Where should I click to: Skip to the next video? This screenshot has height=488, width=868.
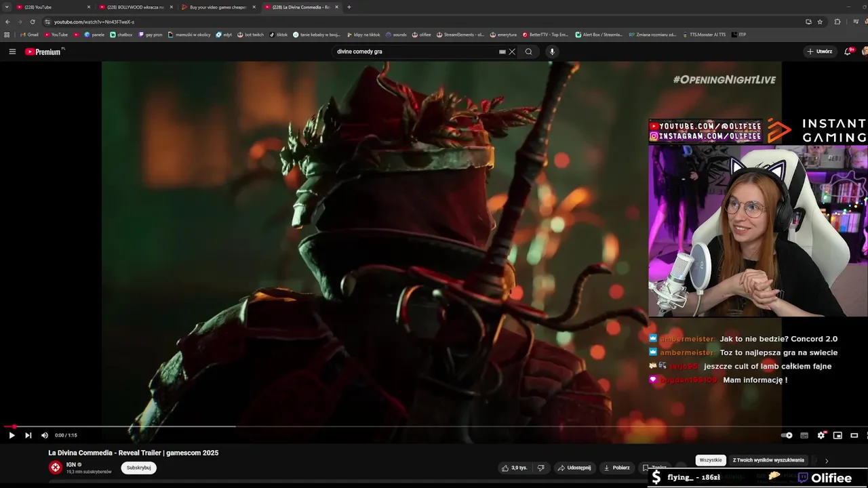click(x=28, y=435)
